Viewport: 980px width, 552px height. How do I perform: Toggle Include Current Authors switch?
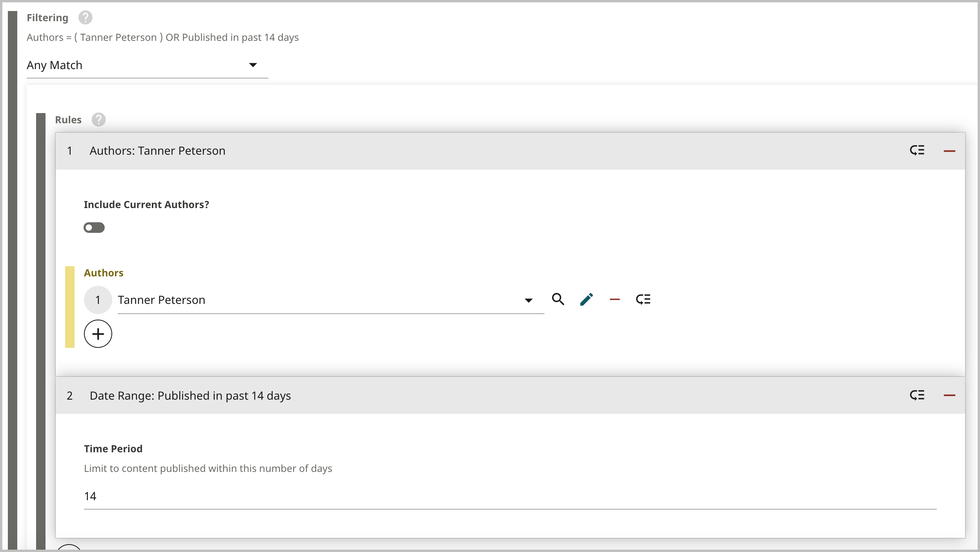94,228
